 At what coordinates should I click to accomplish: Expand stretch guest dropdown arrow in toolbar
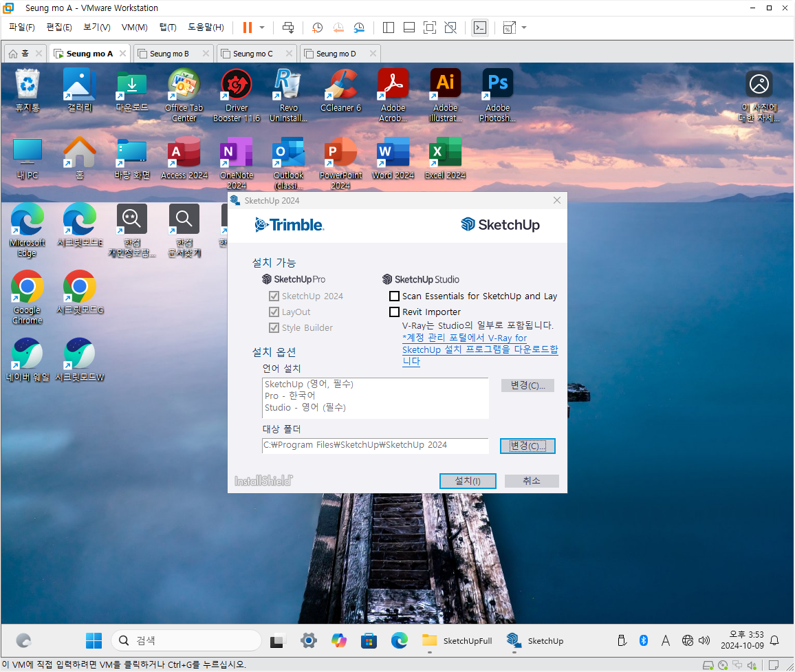[x=524, y=28]
